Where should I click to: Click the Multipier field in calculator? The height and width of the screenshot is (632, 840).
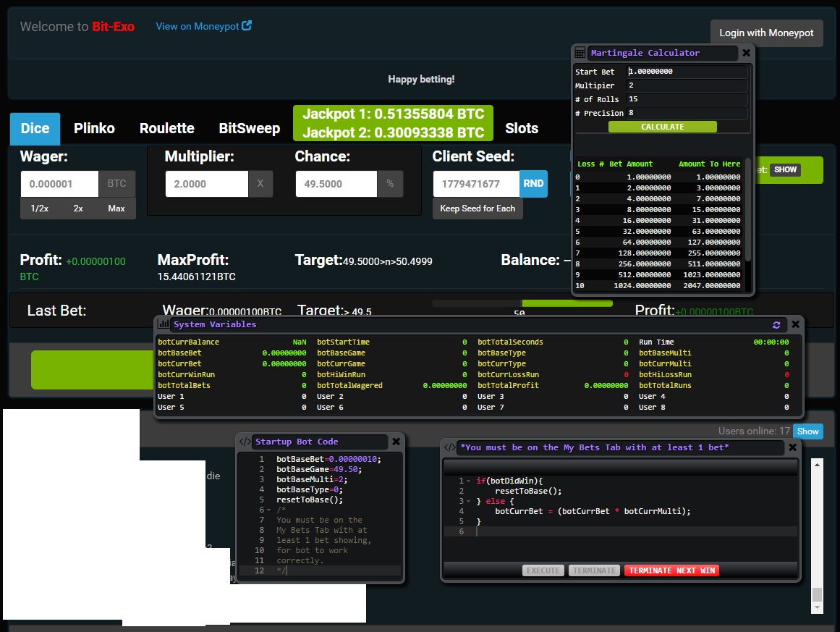coord(687,85)
